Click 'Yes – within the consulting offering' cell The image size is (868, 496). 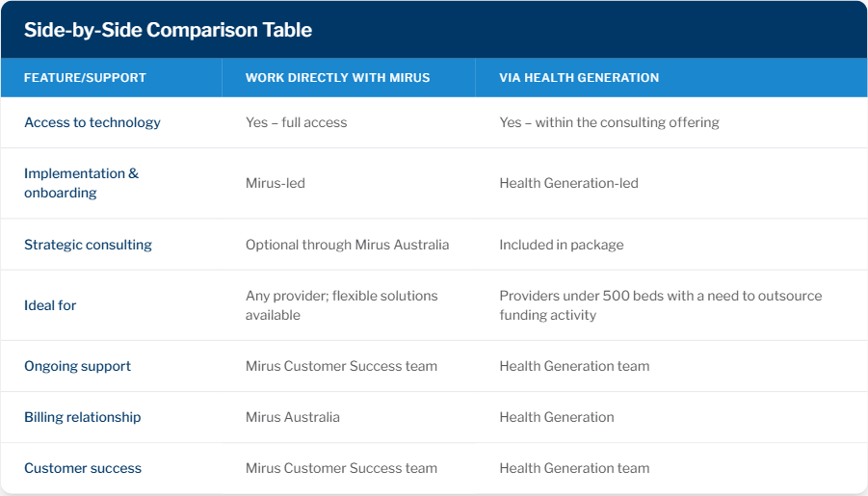(609, 122)
